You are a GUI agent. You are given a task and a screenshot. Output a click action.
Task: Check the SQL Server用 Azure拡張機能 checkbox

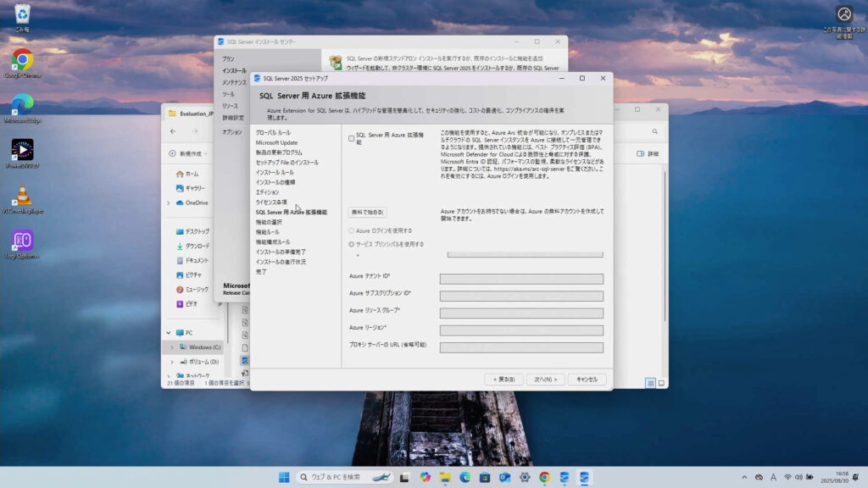pos(352,138)
